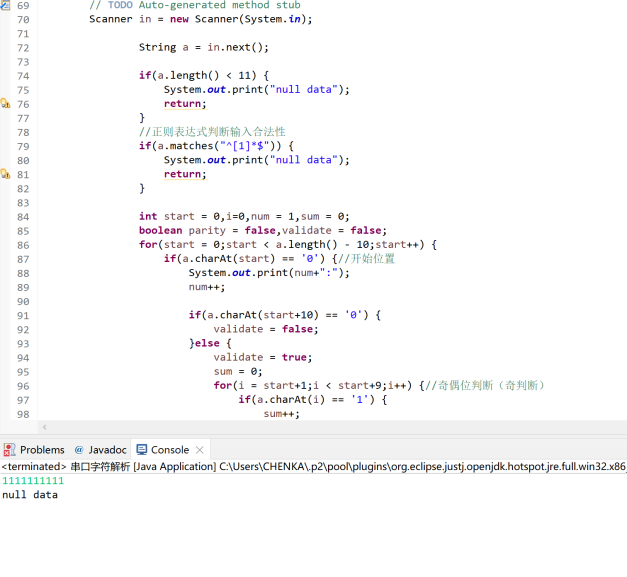Click the Console monitor icon

[x=142, y=450]
